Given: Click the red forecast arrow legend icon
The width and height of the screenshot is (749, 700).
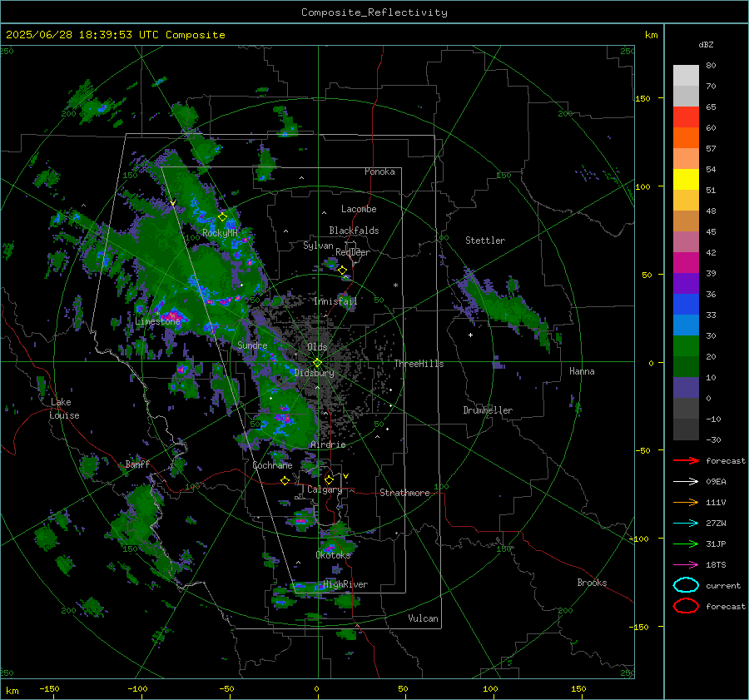Looking at the screenshot, I should click(x=686, y=460).
